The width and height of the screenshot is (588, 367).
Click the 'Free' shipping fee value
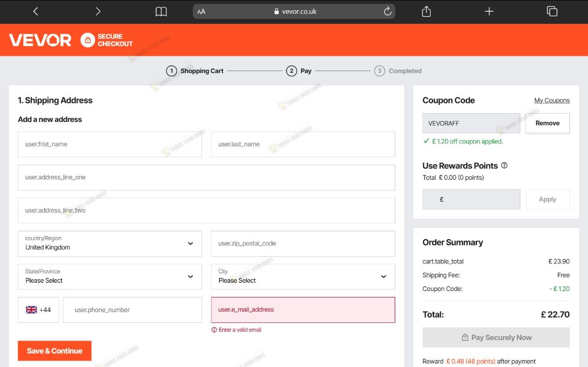pyautogui.click(x=563, y=275)
